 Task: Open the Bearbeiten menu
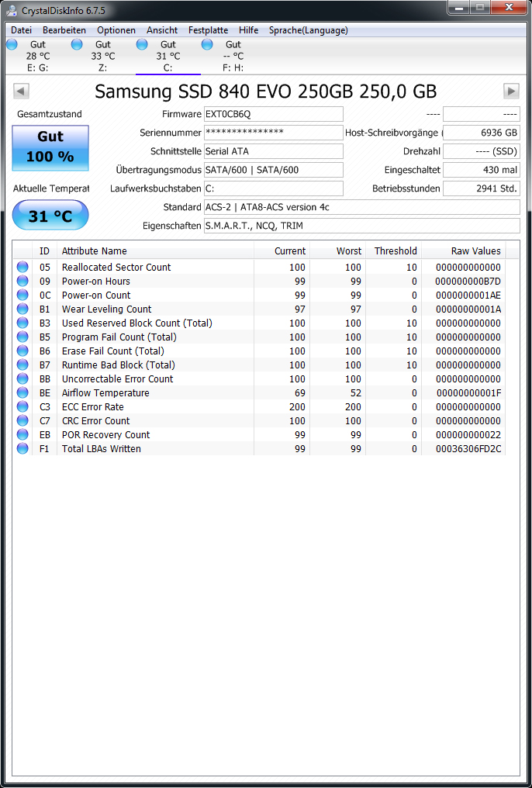tap(64, 30)
